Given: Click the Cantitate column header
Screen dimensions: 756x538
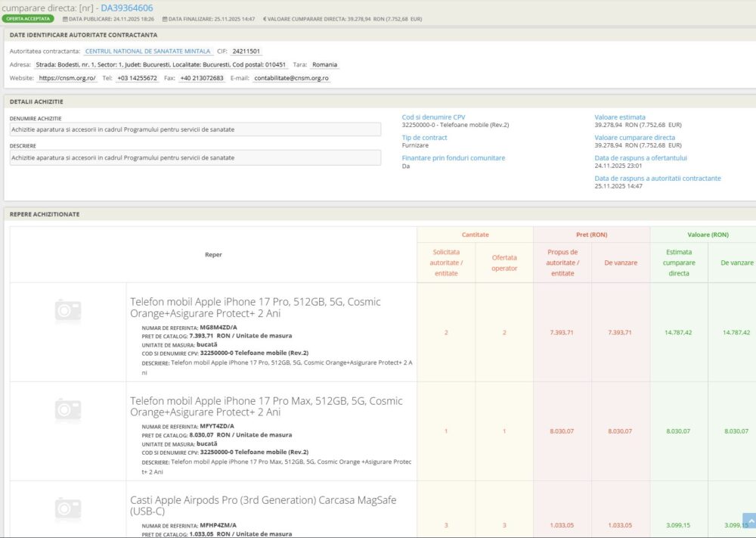Looking at the screenshot, I should tap(475, 235).
